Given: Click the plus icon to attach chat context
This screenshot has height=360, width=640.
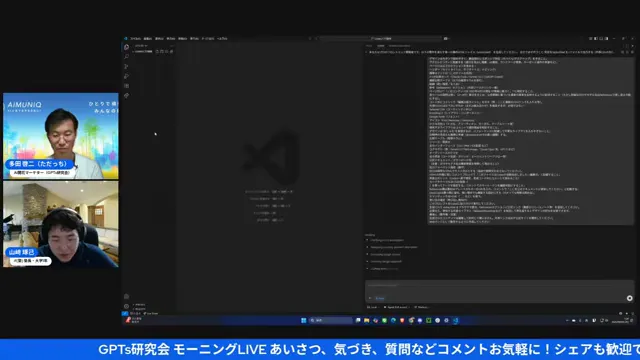Looking at the screenshot, I should pyautogui.click(x=370, y=298).
